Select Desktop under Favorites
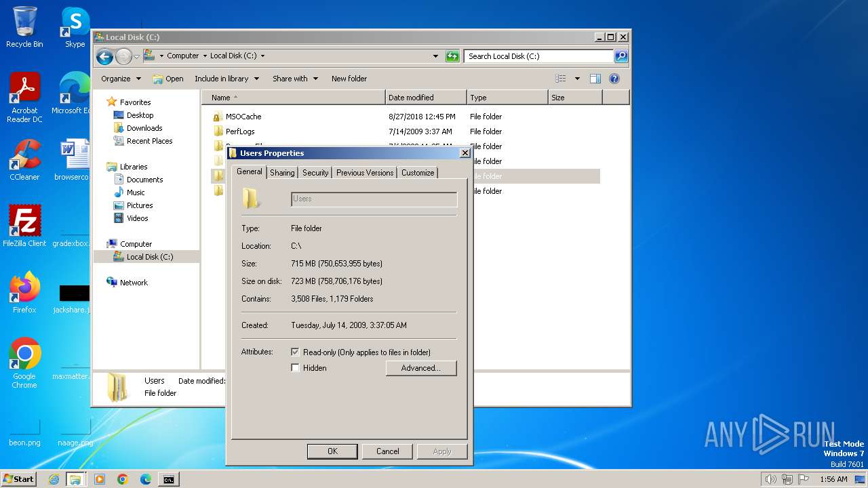Viewport: 868px width, 488px height. 140,115
